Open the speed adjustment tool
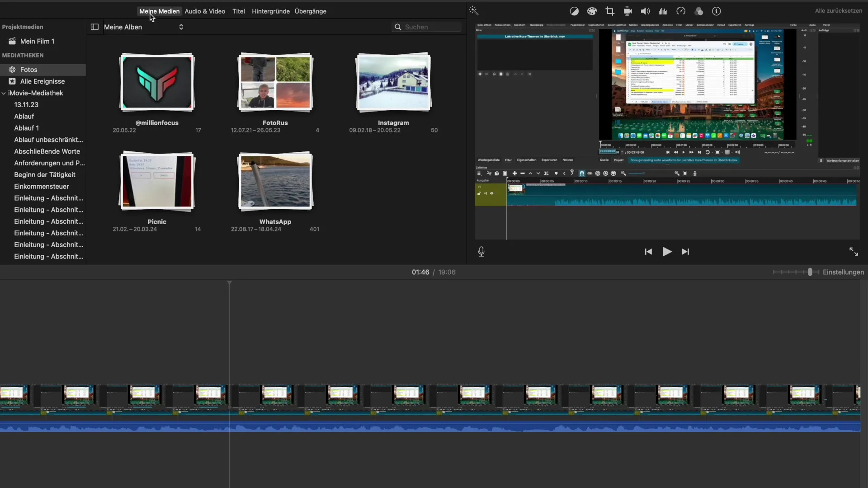This screenshot has height=488, width=868. [681, 11]
